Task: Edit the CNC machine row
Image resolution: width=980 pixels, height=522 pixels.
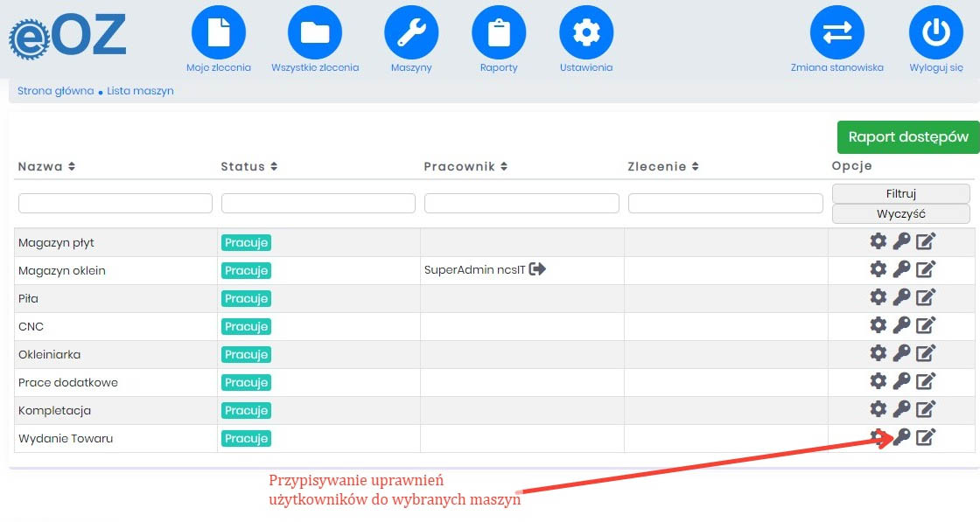Action: pos(926,326)
